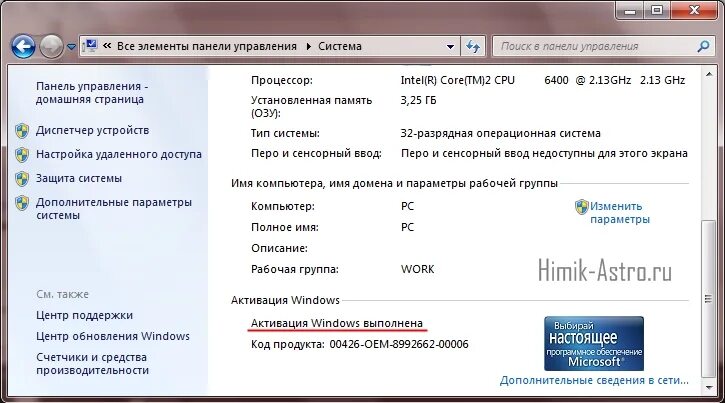725x403 pixels.
Task: Select the 'Система' breadcrumb
Action: click(x=340, y=46)
